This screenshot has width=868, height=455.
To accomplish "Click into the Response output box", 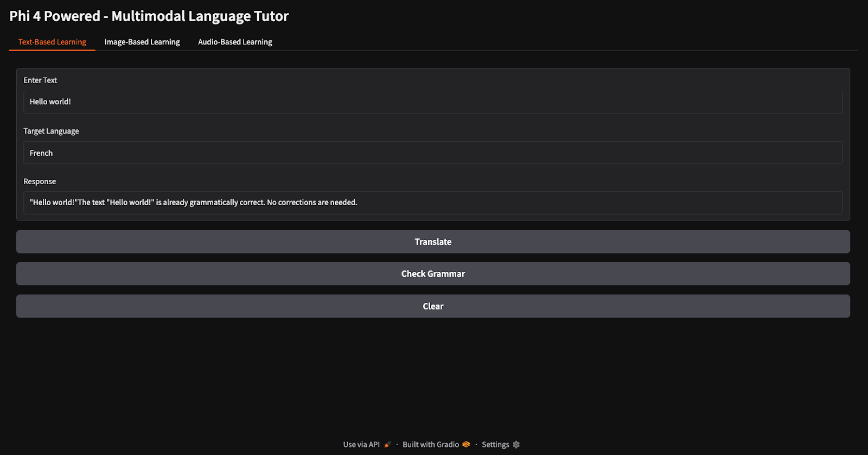I will tap(433, 203).
